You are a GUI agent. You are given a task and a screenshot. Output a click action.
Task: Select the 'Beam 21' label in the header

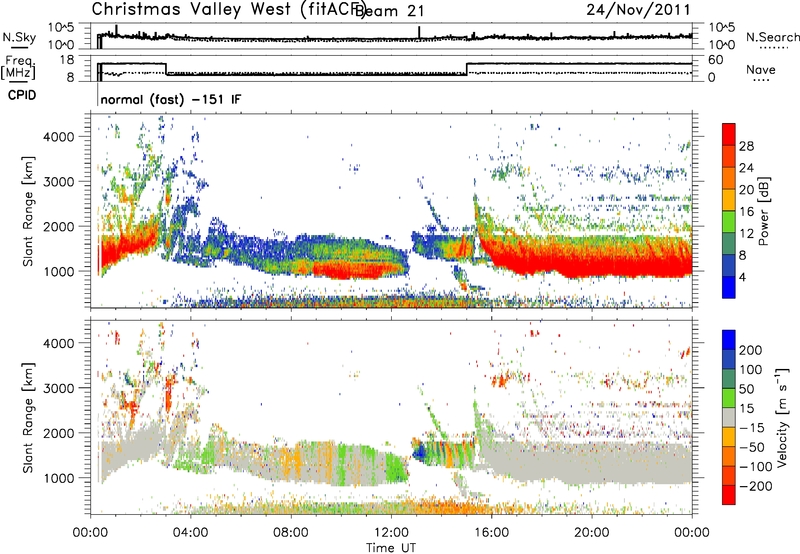[389, 11]
